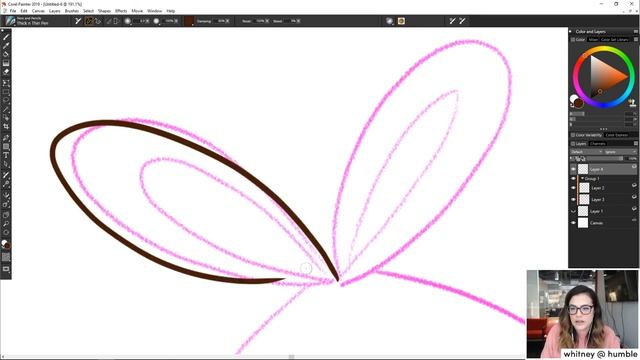Open the Canvas menu
640x360 pixels.
(x=38, y=11)
